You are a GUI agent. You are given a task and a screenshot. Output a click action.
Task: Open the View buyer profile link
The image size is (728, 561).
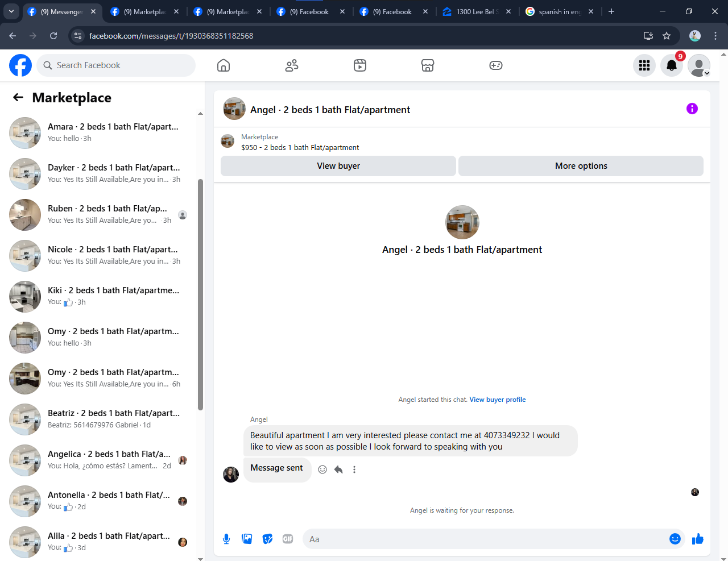[x=497, y=400]
